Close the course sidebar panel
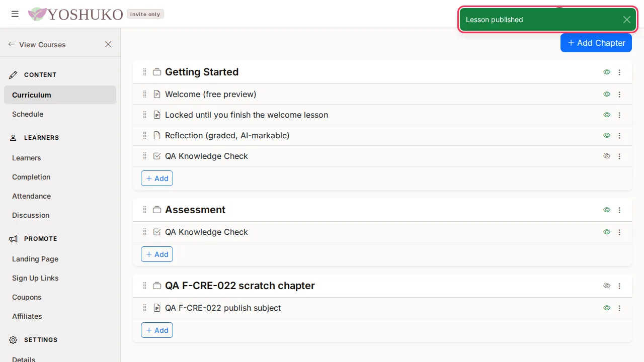Screen dimensions: 644x362 (x=108, y=44)
